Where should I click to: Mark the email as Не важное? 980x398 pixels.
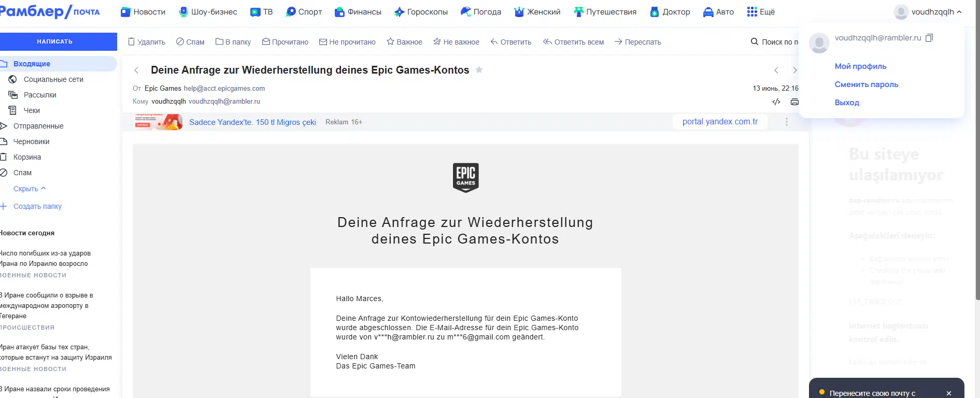[x=456, y=42]
